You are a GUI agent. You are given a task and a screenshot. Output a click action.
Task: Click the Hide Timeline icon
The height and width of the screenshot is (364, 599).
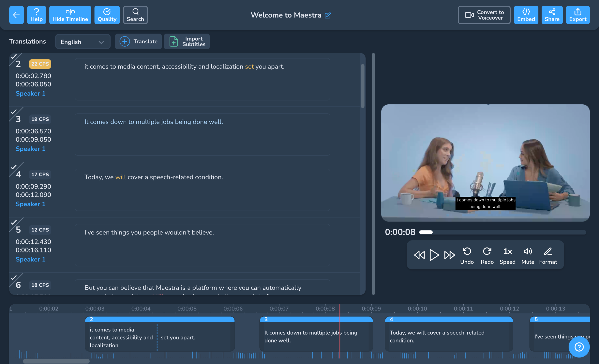click(x=70, y=15)
